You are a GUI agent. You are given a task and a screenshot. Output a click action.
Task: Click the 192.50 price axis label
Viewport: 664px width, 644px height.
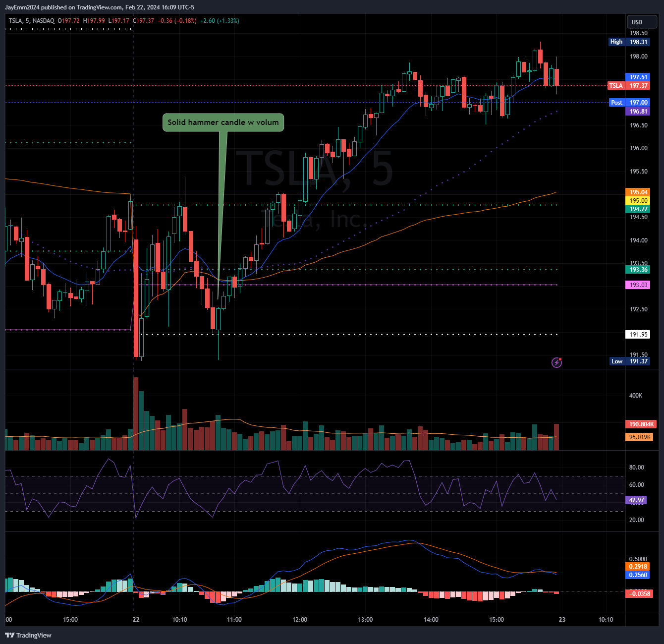[x=638, y=309]
